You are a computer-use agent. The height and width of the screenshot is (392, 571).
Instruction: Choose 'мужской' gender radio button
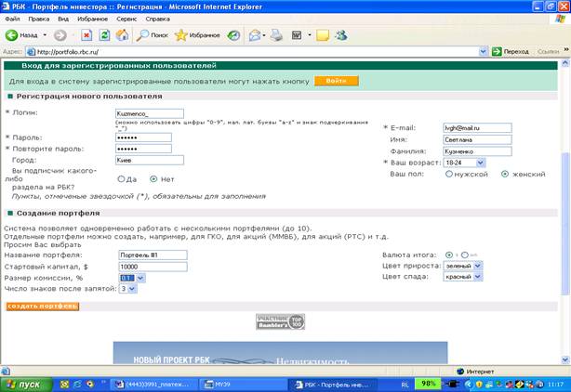pos(449,175)
